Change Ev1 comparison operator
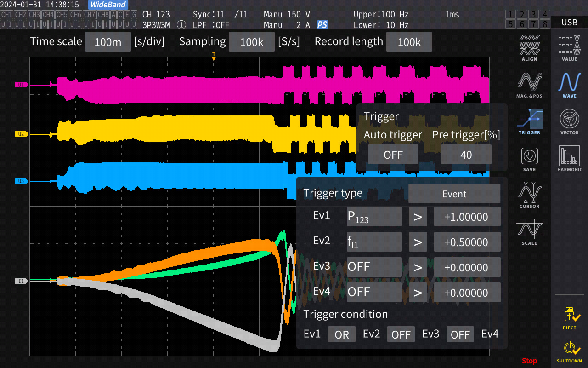This screenshot has height=368, width=588. point(418,216)
